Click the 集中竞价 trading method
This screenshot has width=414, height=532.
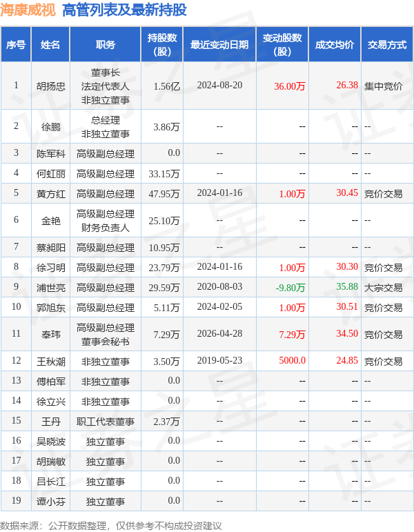[x=384, y=86]
